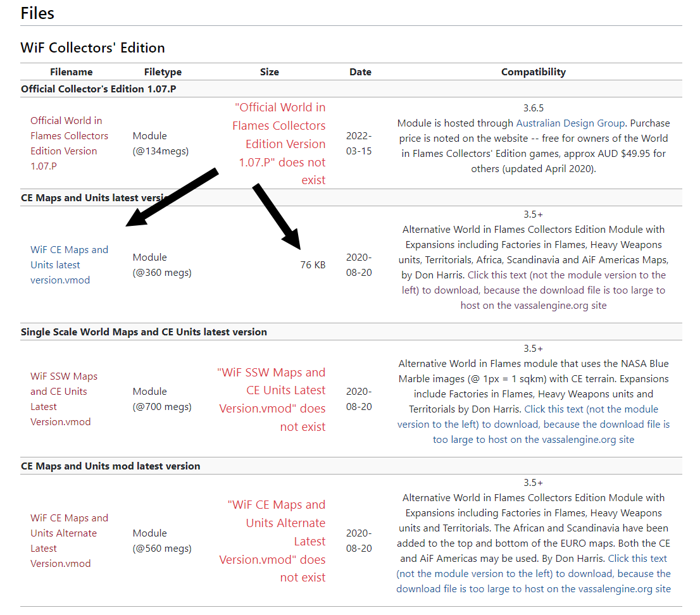This screenshot has height=615, width=700.
Task: Open the Official World in Flames Collectors Edition Version 1.07.P filename link
Action: 69,143
